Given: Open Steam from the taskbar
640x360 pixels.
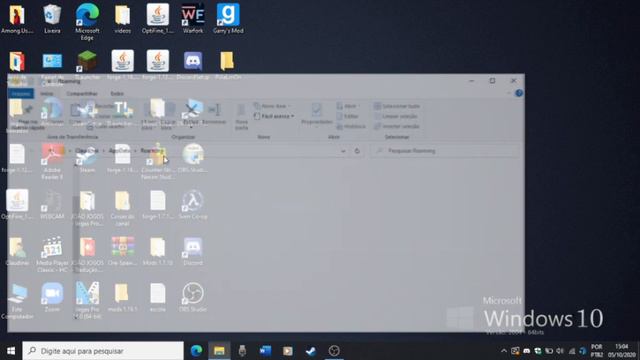Looking at the screenshot, I should [311, 351].
